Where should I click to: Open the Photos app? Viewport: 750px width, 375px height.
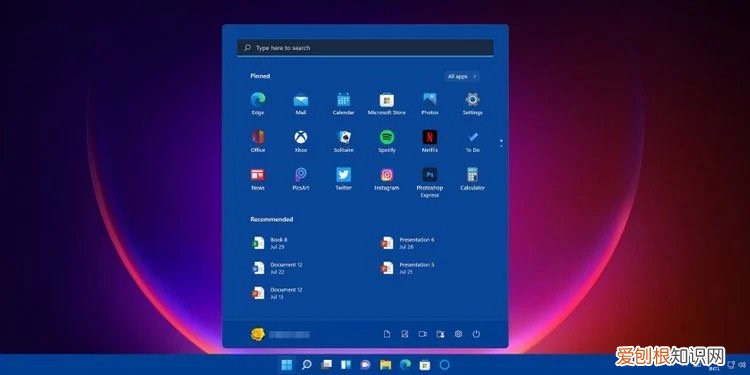pos(430,103)
